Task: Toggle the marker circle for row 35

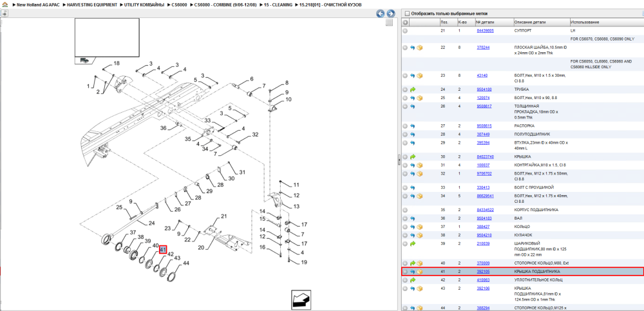Action: (405, 210)
